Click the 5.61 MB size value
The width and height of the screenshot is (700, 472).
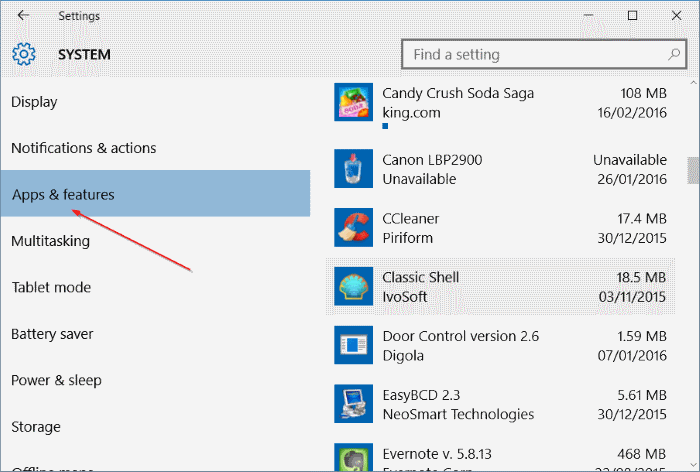(642, 395)
